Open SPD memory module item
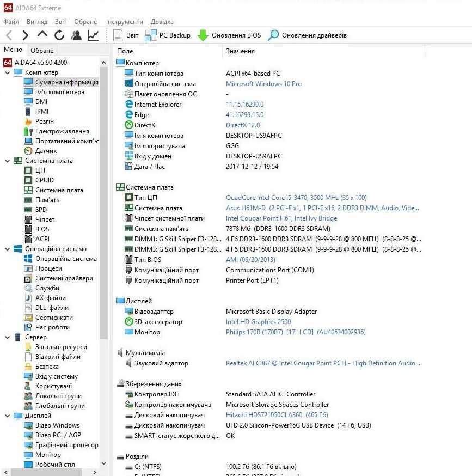472x476 pixels. pos(35,210)
